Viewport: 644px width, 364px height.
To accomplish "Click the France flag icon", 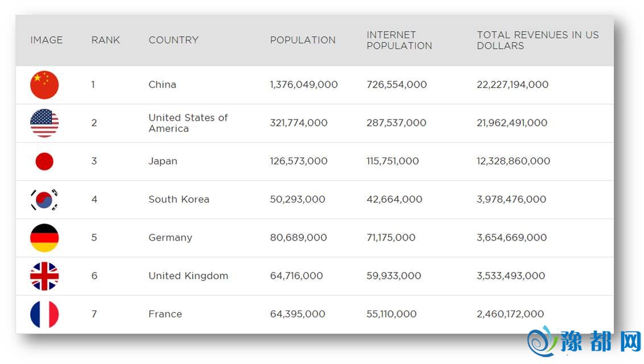I will (44, 314).
